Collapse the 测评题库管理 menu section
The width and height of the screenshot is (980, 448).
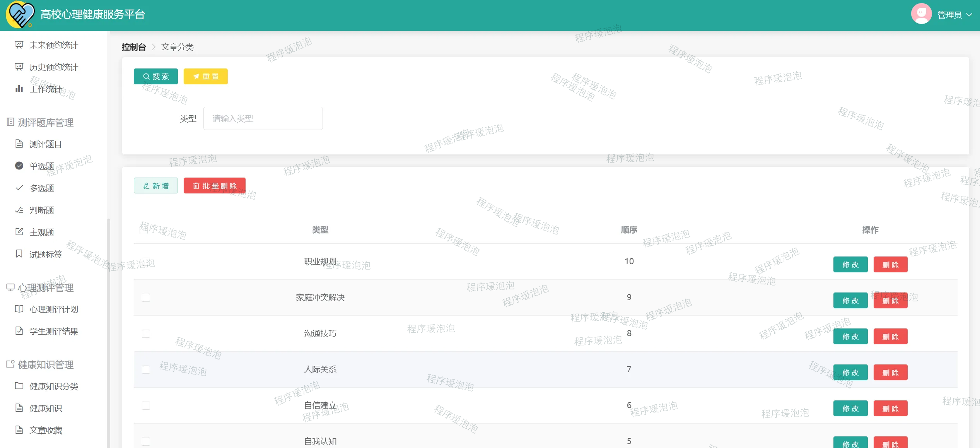tap(46, 123)
